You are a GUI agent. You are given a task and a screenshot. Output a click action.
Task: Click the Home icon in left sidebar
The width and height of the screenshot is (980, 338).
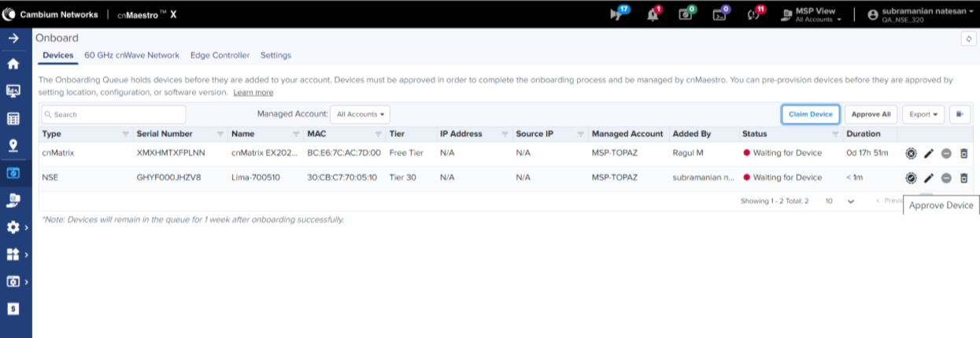pyautogui.click(x=13, y=65)
